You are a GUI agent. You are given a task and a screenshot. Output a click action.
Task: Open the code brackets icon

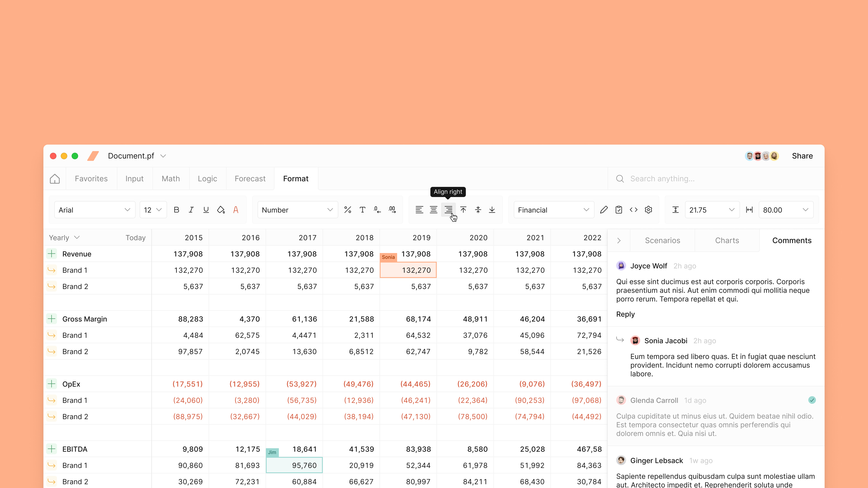633,210
